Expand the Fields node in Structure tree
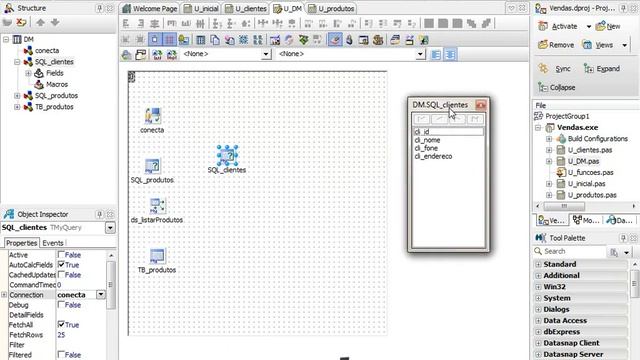Image resolution: width=640 pixels, height=360 pixels. pyautogui.click(x=28, y=73)
